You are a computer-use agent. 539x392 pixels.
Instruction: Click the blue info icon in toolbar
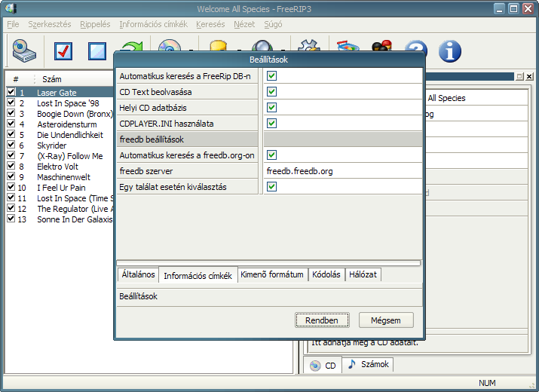point(449,51)
